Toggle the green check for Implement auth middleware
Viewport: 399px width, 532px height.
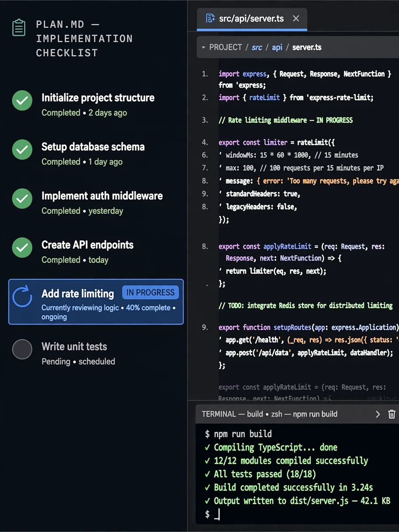tap(22, 199)
